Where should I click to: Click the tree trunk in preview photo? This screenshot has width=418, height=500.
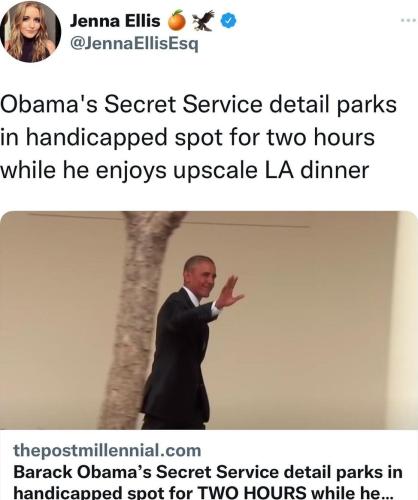[x=138, y=320]
